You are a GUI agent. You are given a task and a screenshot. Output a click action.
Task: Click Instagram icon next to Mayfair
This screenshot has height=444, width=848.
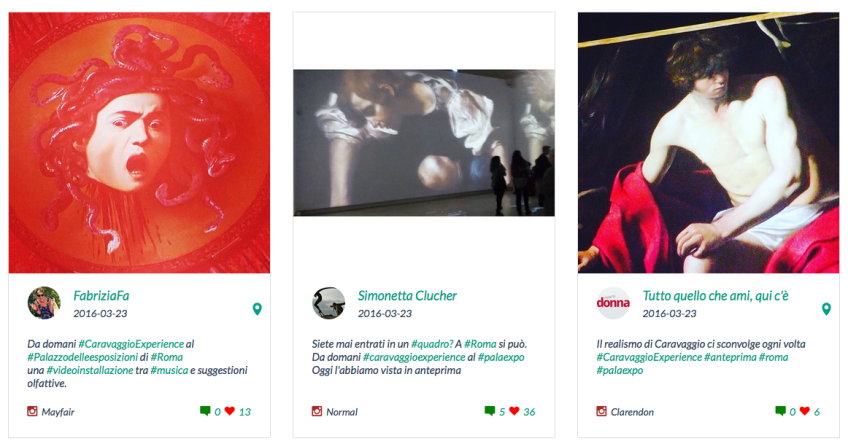[x=32, y=411]
